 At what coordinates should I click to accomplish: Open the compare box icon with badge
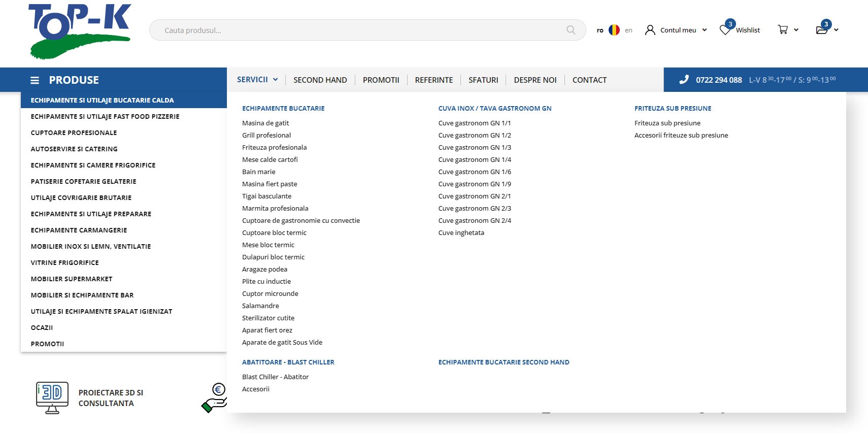[822, 29]
